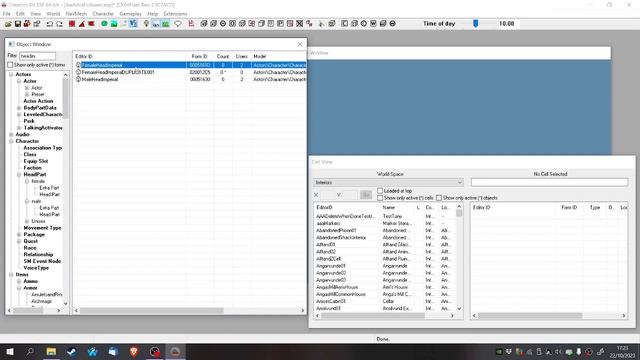Toggle Show only active objects checkbox
Image resolution: width=640 pixels, height=360 pixels.
[x=439, y=198]
